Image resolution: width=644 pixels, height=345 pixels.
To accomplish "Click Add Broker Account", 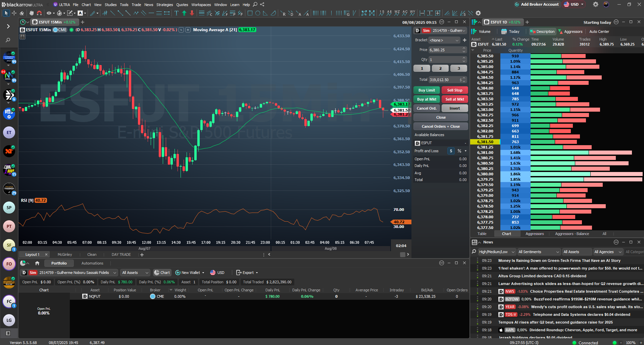I will point(537,4).
